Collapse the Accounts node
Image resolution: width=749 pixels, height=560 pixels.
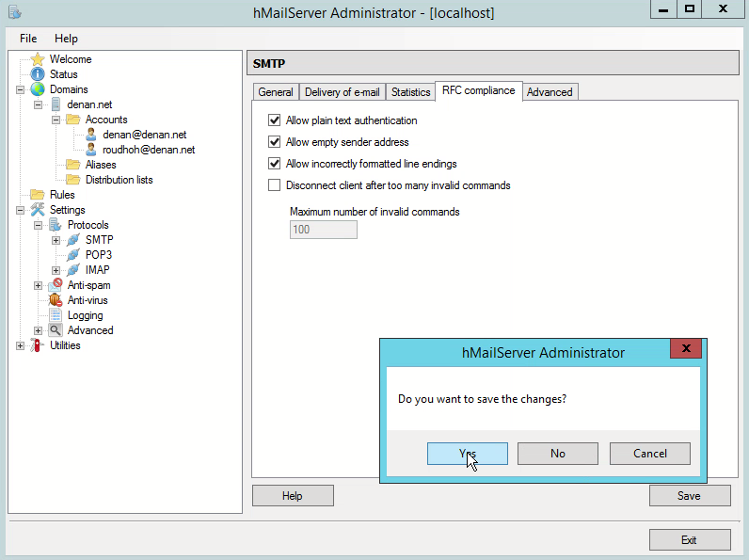56,120
